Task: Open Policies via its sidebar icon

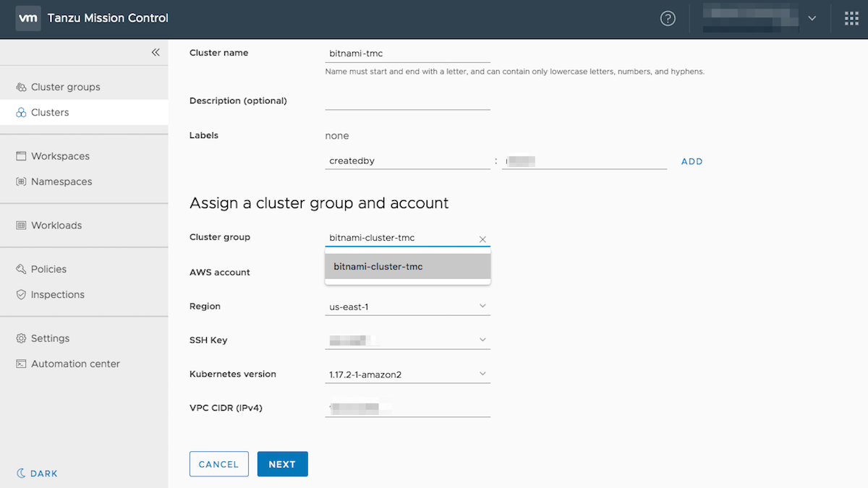Action: coord(22,268)
